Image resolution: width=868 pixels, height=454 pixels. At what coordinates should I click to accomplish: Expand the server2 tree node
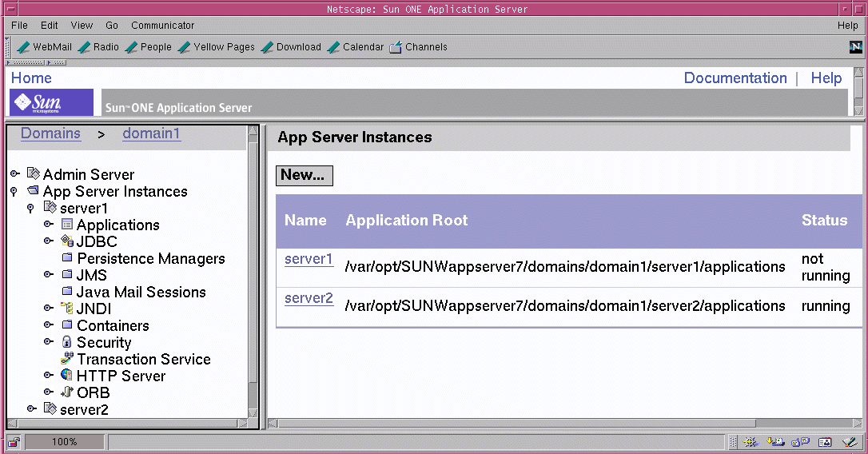(31, 409)
